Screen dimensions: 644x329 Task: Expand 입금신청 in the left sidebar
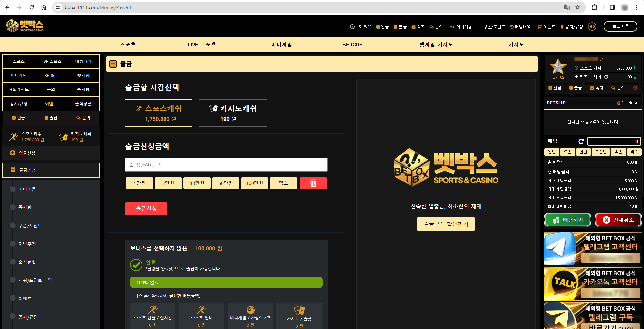(x=51, y=153)
